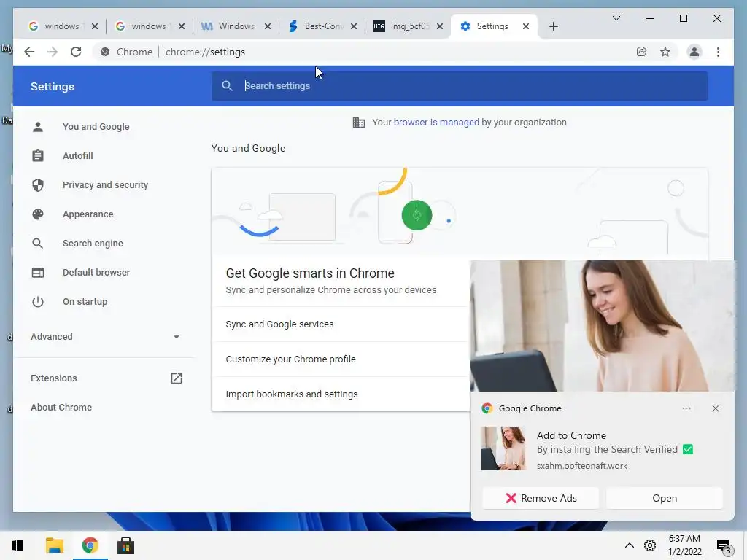This screenshot has width=747, height=560.
Task: Click Remove Ads in the notification
Action: pos(541,498)
